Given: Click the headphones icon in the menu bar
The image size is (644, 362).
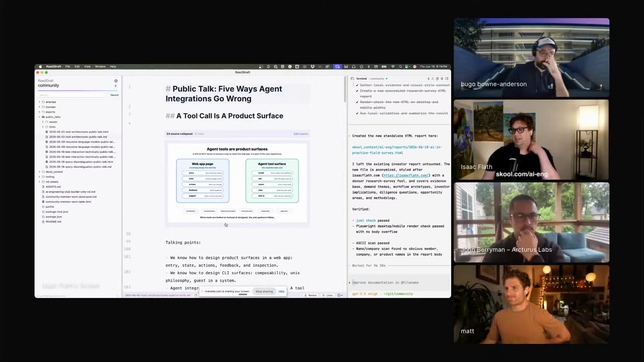Looking at the screenshot, I should coord(354,67).
